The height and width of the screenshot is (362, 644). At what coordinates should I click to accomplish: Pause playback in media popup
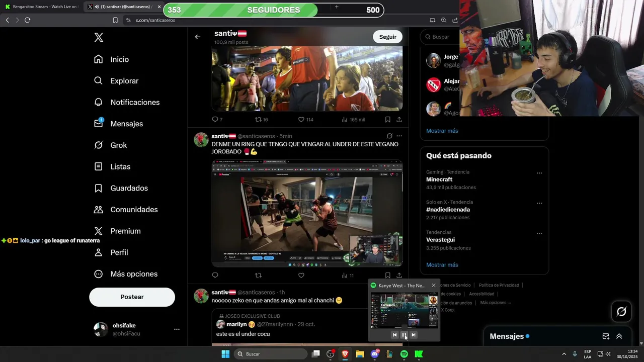pyautogui.click(x=404, y=335)
